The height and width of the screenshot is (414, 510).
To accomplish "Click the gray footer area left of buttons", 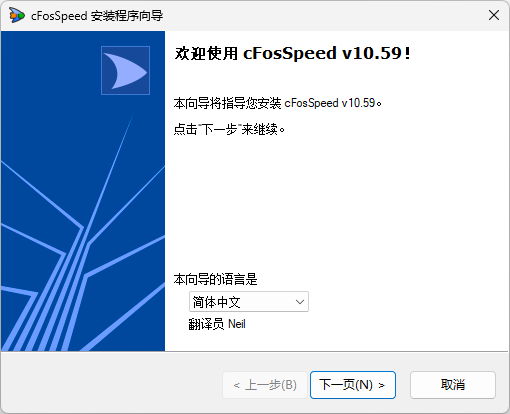I will coord(112,385).
